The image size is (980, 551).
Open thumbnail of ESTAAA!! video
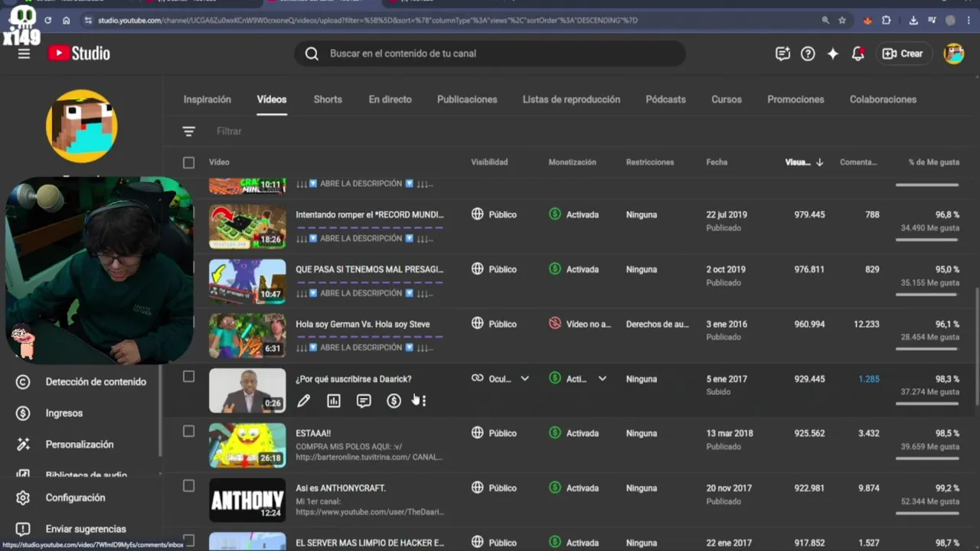[x=247, y=445]
